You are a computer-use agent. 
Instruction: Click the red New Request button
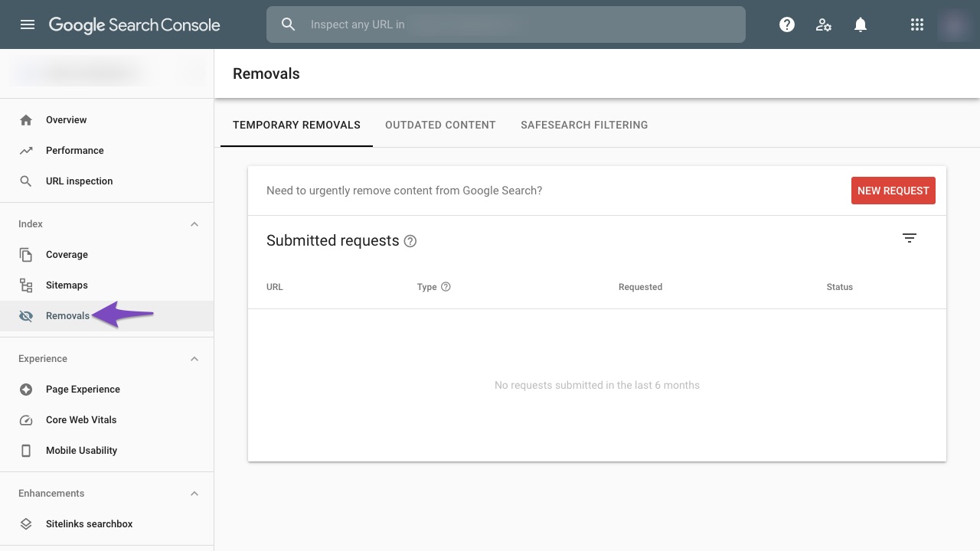click(x=893, y=191)
